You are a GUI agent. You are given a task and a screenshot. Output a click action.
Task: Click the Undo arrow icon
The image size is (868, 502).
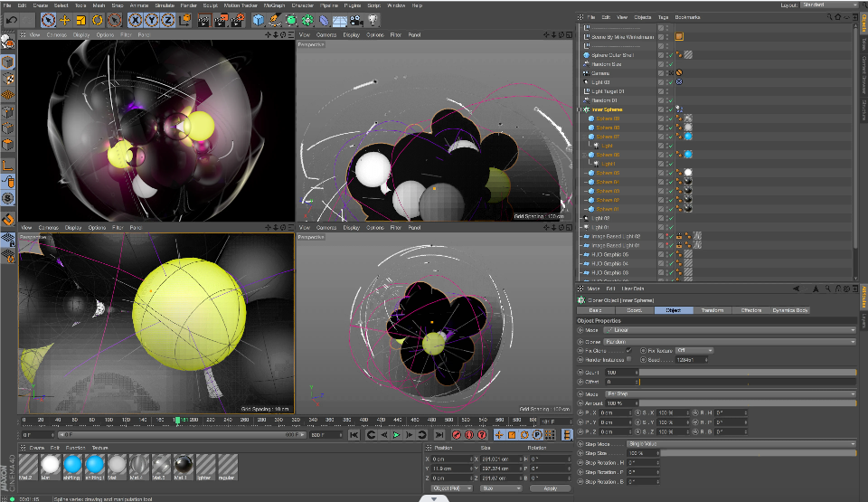(13, 19)
